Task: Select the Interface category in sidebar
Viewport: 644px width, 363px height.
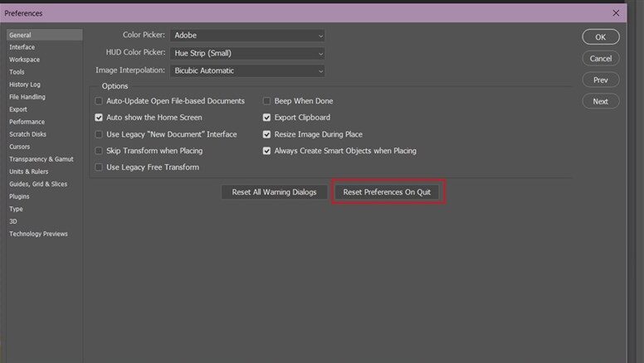Action: [x=22, y=47]
